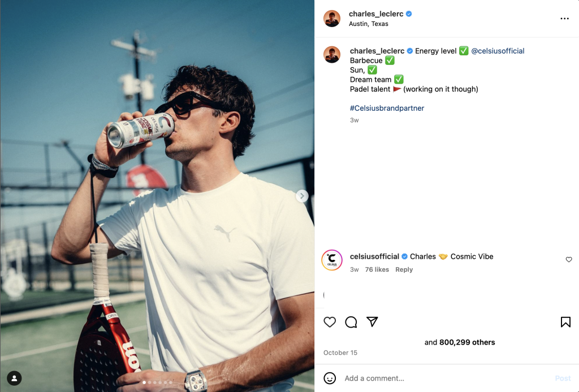Open charles_leclerc's profile picture in the header
The width and height of the screenshot is (579, 392).
[332, 18]
